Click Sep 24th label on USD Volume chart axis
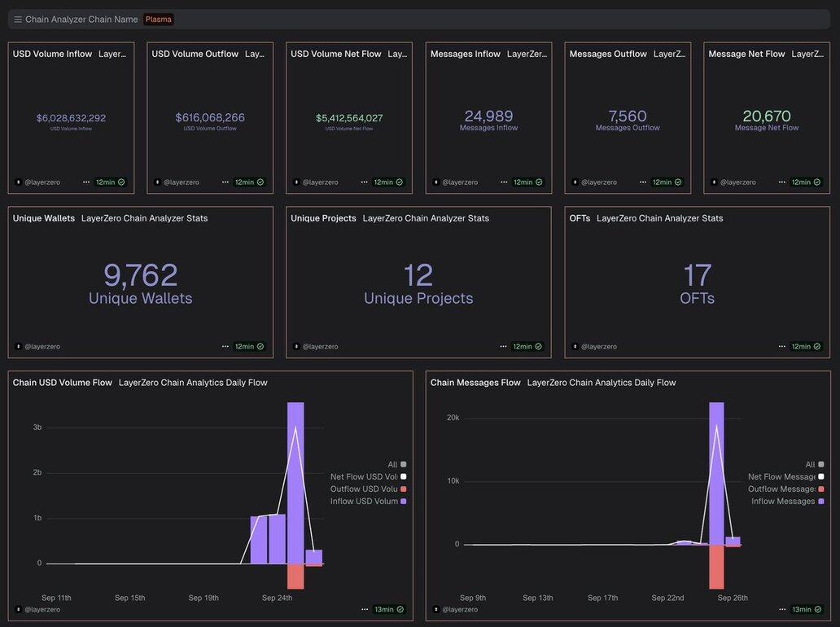Image resolution: width=840 pixels, height=627 pixels. pos(277,598)
